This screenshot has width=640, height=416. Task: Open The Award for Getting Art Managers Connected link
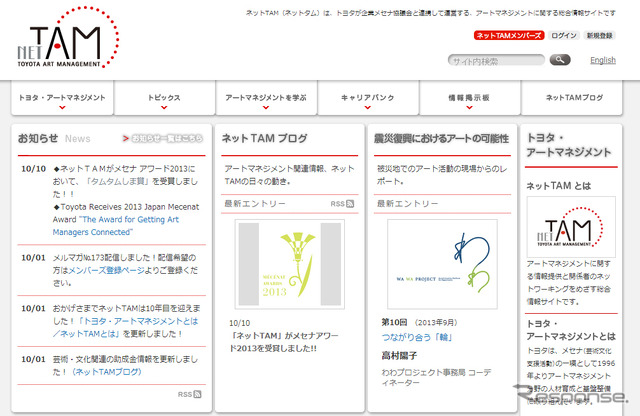116,226
